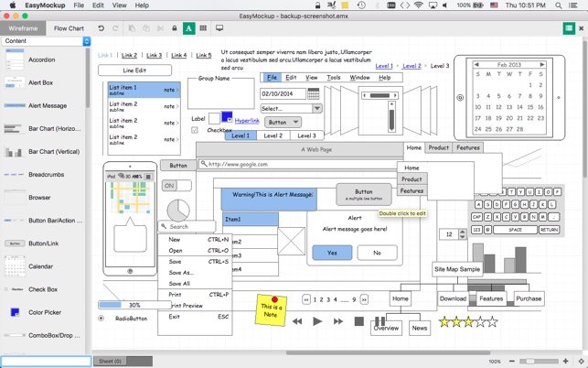Toggle the Lock icon in toolbar
The image size is (588, 368).
click(175, 28)
